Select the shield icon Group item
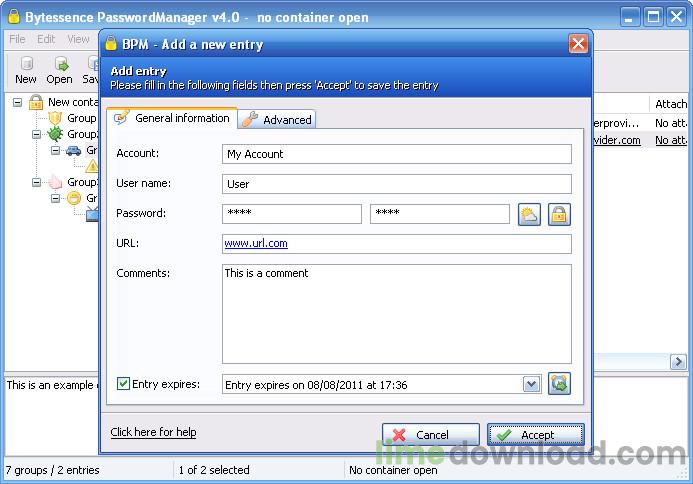Screen dimensions: 693x484 click(55, 118)
